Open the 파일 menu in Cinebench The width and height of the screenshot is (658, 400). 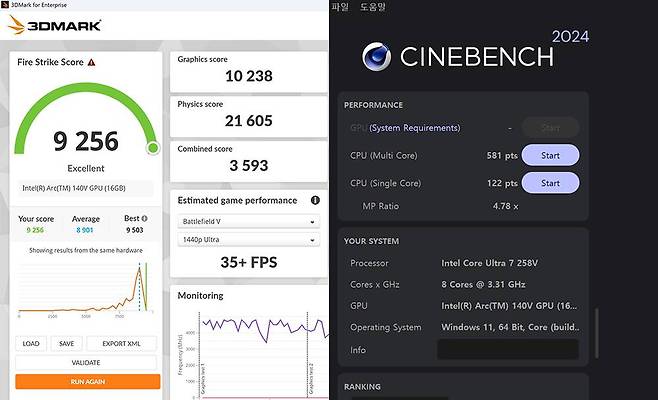(340, 7)
